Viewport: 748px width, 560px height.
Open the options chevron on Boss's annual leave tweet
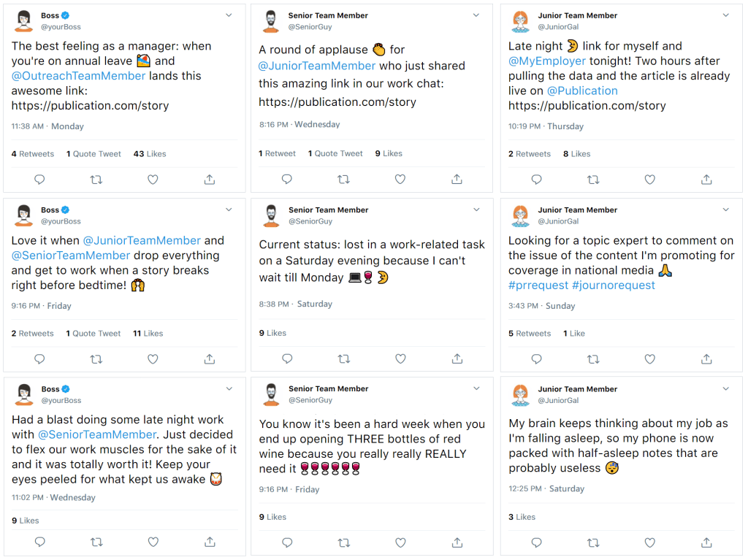coord(229,15)
